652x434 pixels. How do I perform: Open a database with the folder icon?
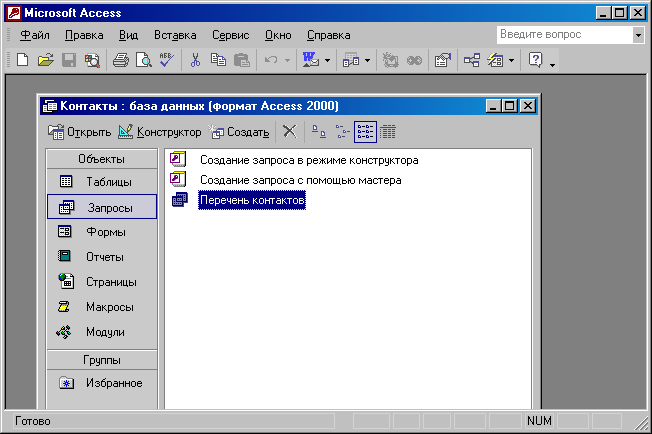point(46,60)
